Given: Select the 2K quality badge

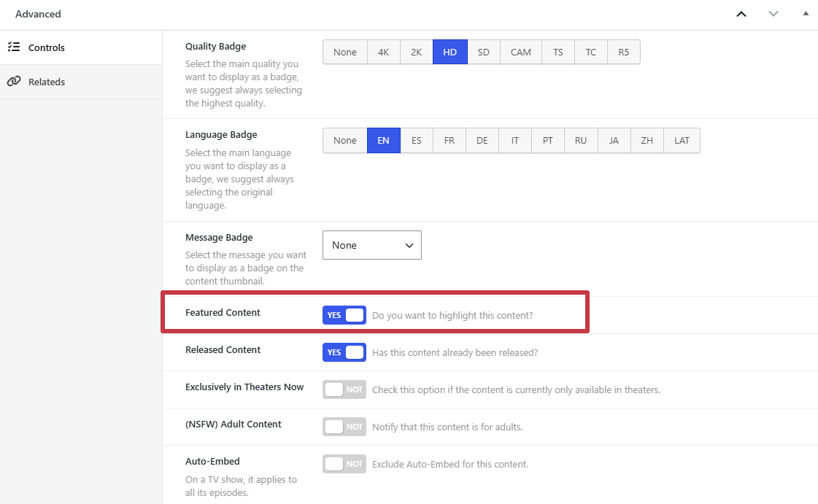Looking at the screenshot, I should (417, 52).
